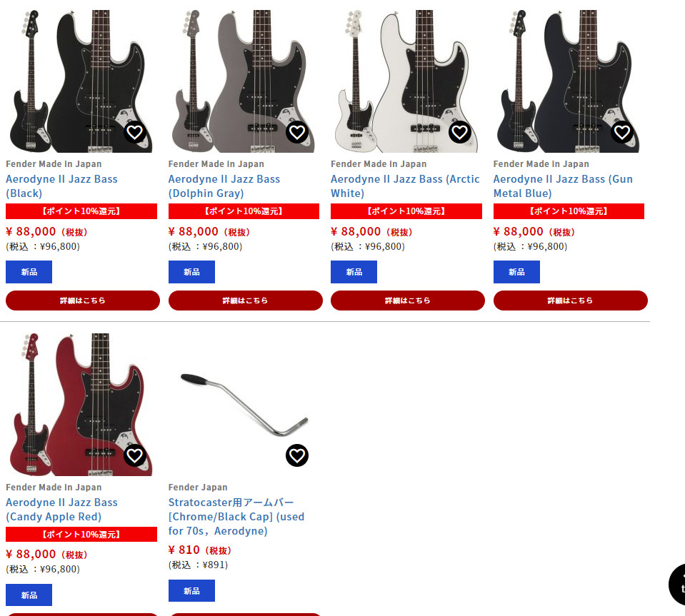Image resolution: width=685 pixels, height=616 pixels.
Task: View the chrome arm bar product image
Action: point(244,404)
